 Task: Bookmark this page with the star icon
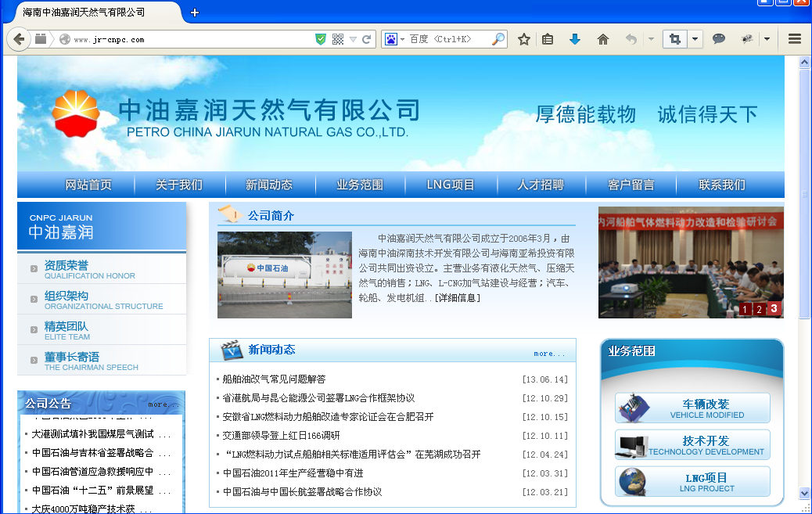coord(524,39)
